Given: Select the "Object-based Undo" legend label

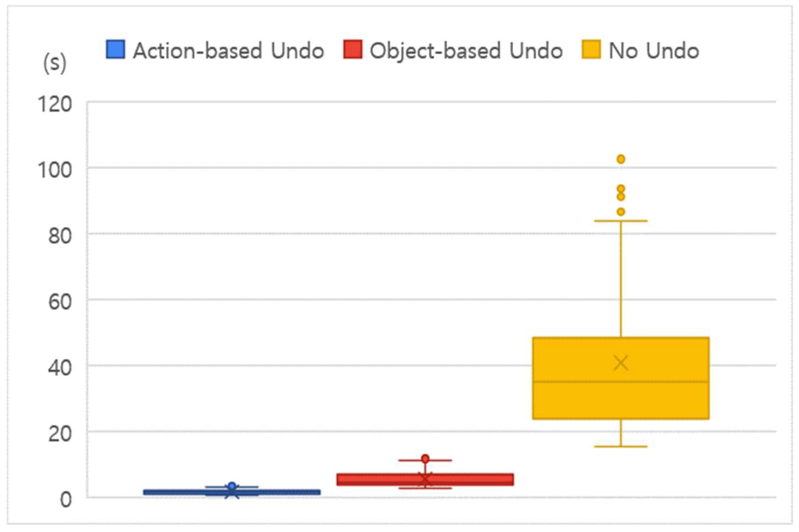Looking at the screenshot, I should (466, 51).
